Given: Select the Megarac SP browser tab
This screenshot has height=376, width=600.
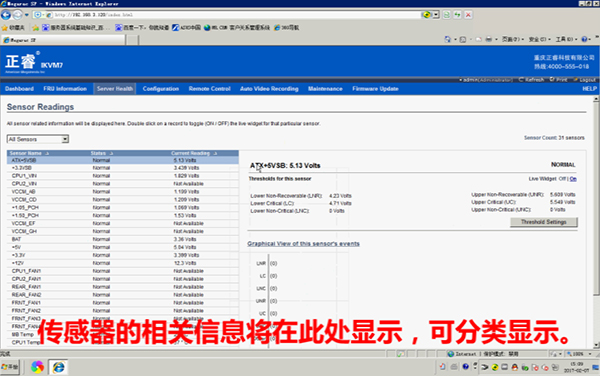Looking at the screenshot, I should [x=63, y=40].
